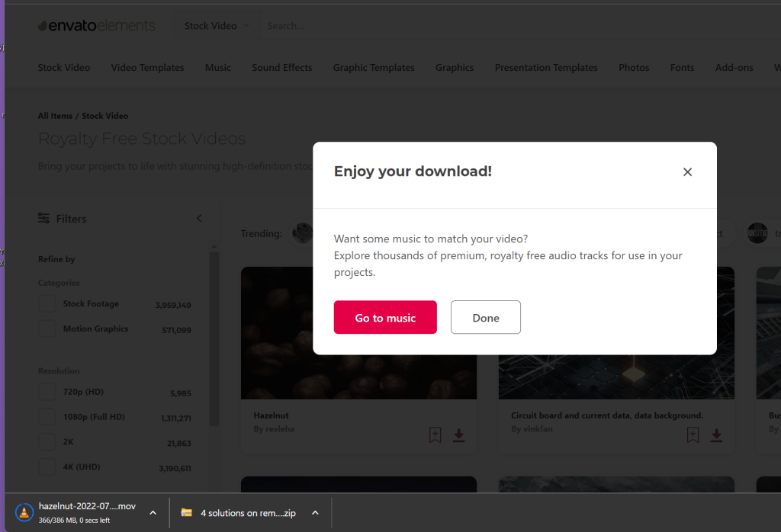Collapse the Filters panel with the chevron
781x532 pixels.
coord(199,219)
